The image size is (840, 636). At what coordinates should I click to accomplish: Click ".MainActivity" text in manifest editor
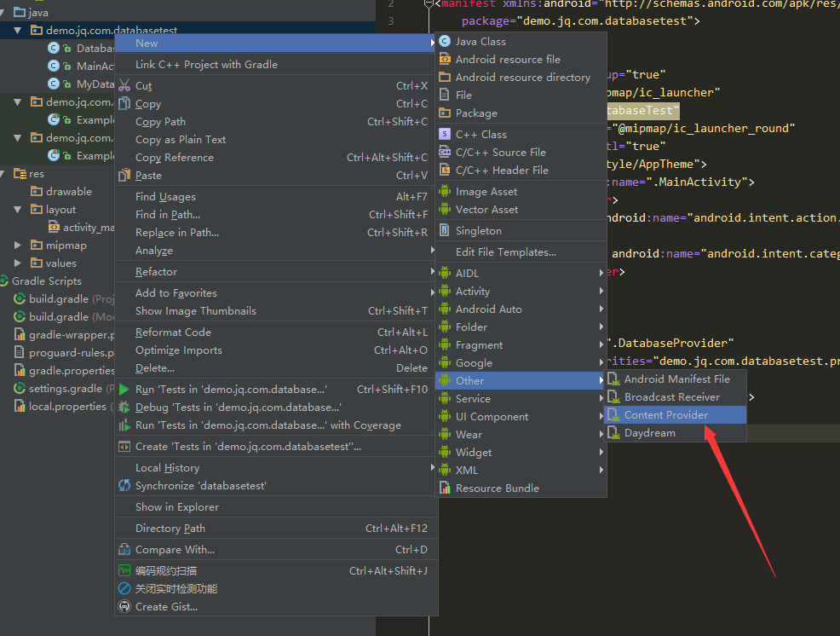(x=697, y=182)
